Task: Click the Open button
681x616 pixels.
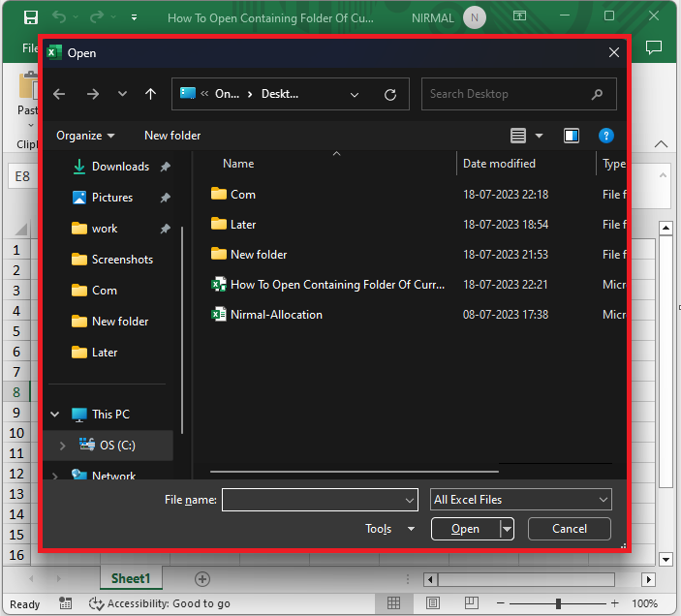Action: pos(465,529)
